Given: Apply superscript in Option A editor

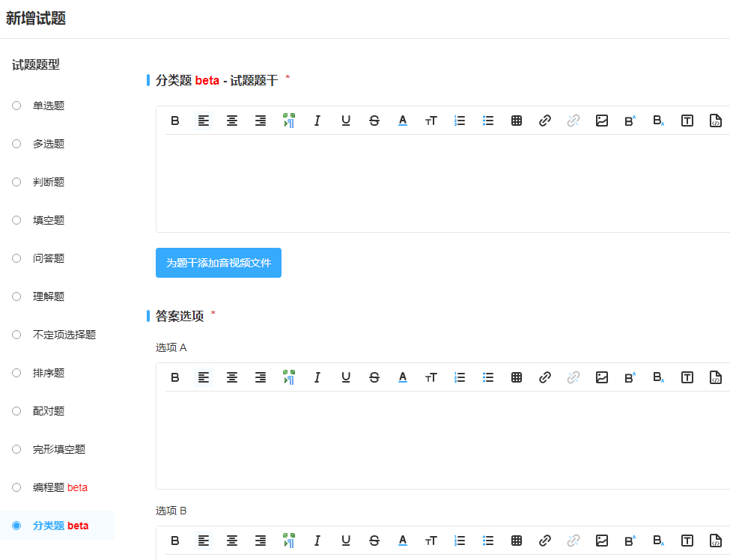Looking at the screenshot, I should tap(630, 377).
